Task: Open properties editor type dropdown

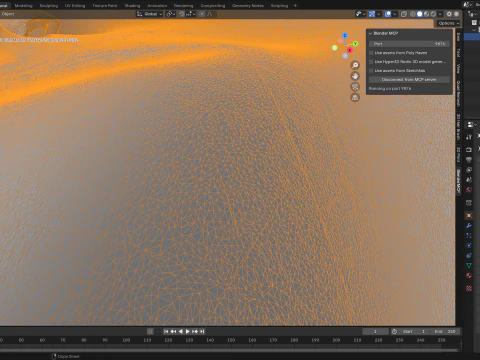Action: [x=471, y=124]
